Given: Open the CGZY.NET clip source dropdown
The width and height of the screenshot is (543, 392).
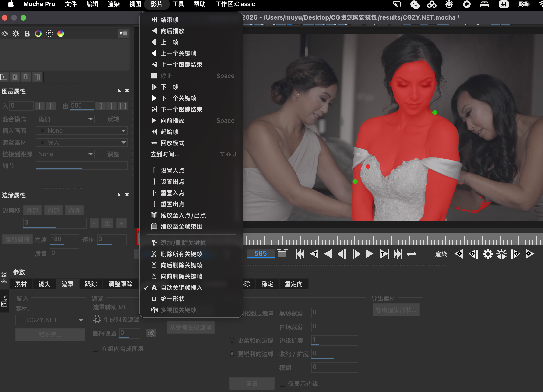Looking at the screenshot, I should (x=50, y=320).
